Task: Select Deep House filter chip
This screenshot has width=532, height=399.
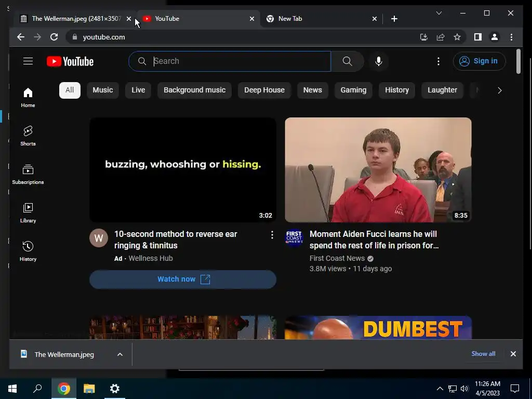Action: click(x=264, y=90)
